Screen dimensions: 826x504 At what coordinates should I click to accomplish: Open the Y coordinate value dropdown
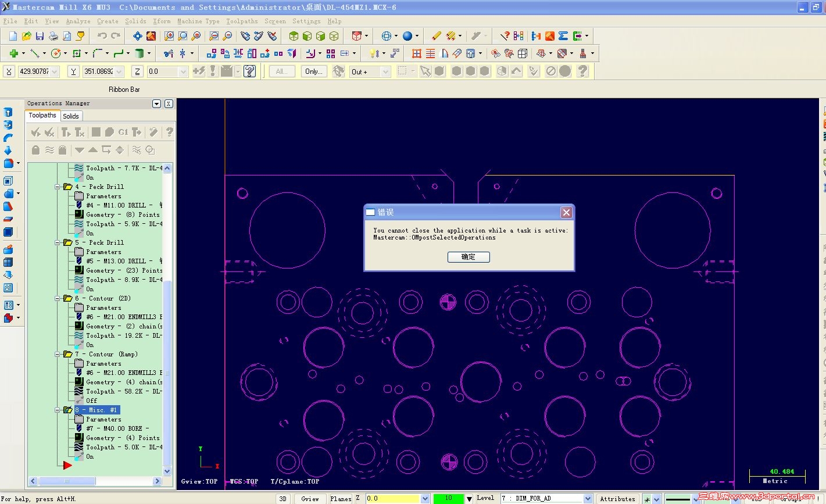point(119,72)
